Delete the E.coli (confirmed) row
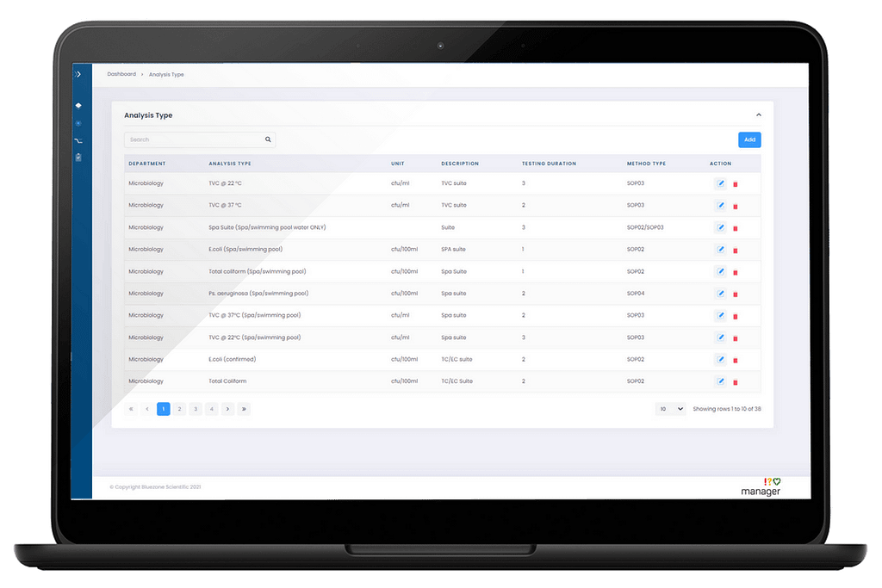 click(736, 361)
